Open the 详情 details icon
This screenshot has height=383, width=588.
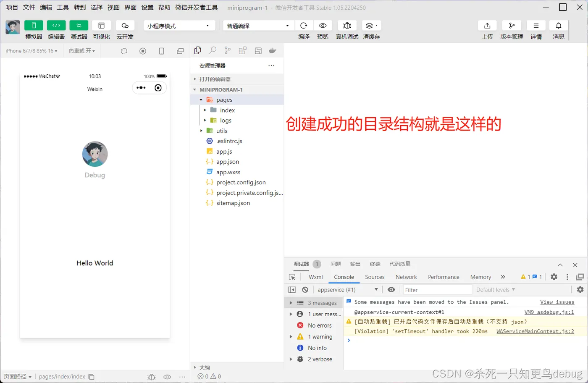coord(536,26)
